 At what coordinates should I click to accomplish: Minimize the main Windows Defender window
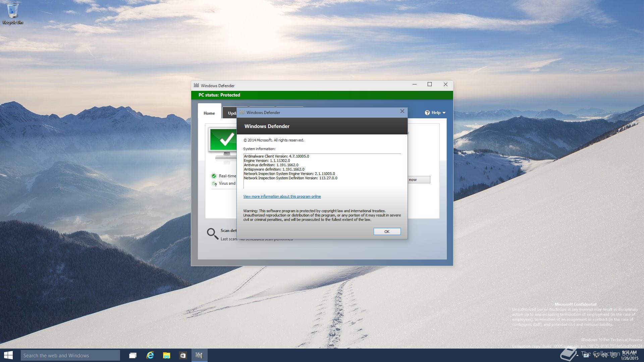click(x=415, y=84)
